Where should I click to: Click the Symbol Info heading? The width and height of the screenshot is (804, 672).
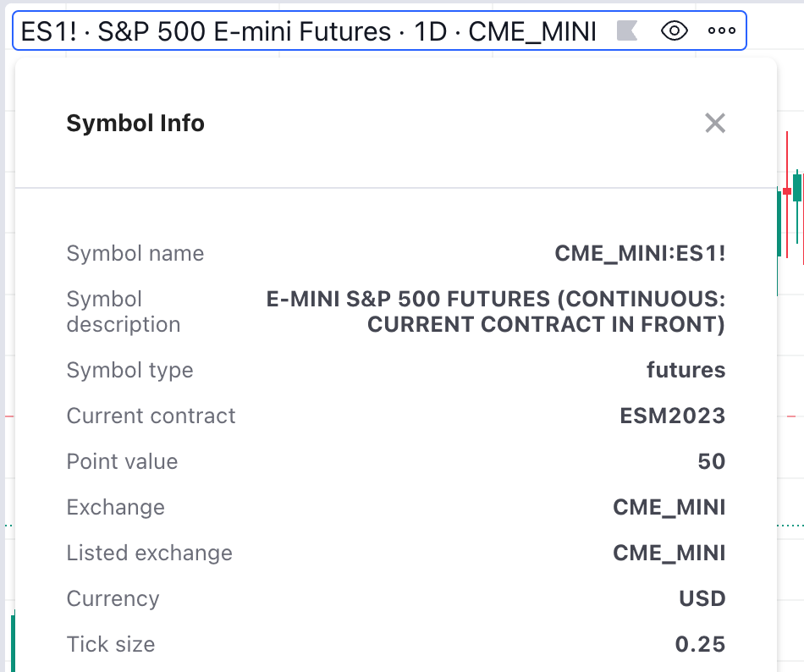(135, 124)
